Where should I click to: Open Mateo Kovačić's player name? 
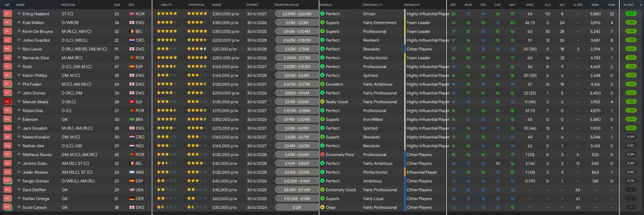click(x=36, y=137)
